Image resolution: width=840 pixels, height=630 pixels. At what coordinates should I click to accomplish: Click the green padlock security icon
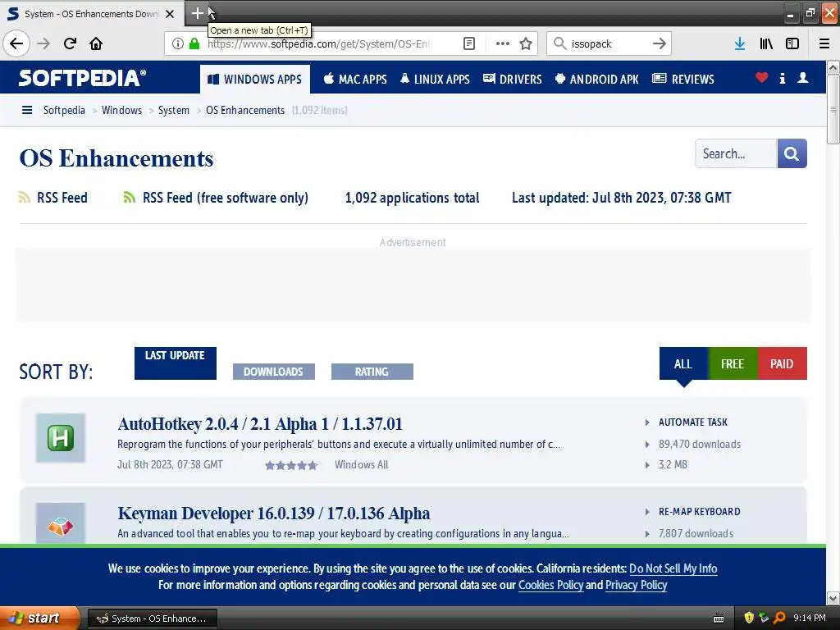194,43
